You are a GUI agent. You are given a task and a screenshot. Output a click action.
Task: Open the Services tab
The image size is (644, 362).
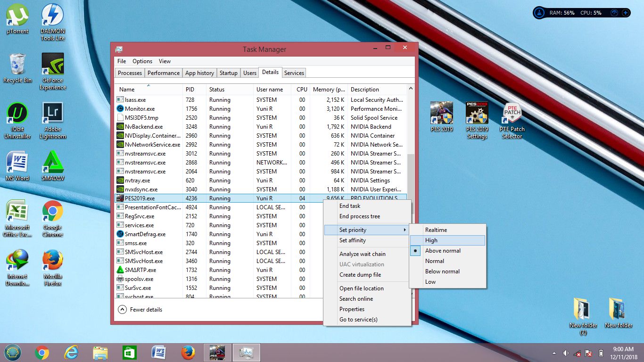[x=294, y=73]
